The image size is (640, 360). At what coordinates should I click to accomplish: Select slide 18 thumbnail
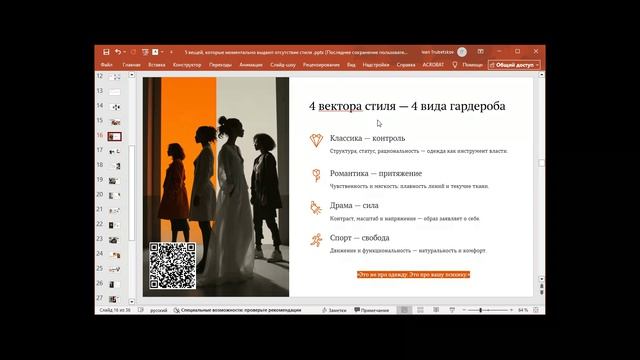point(114,166)
